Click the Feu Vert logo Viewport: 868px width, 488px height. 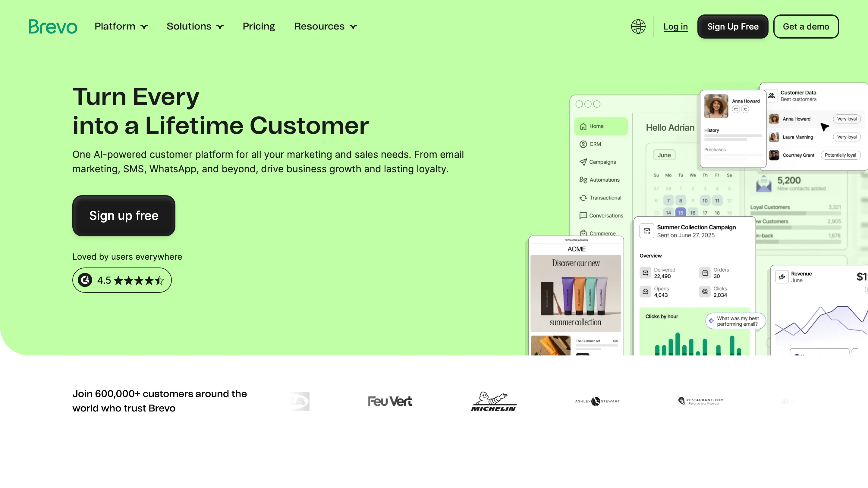click(390, 401)
